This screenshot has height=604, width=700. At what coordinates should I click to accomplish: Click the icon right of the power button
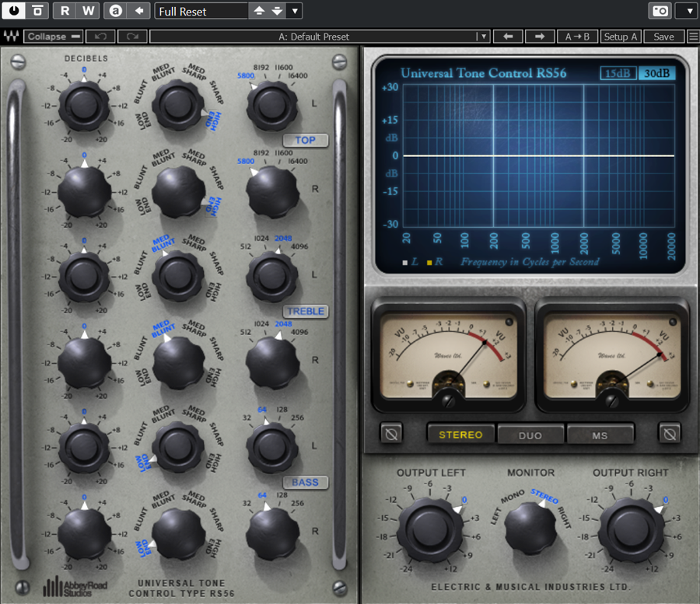(x=37, y=11)
